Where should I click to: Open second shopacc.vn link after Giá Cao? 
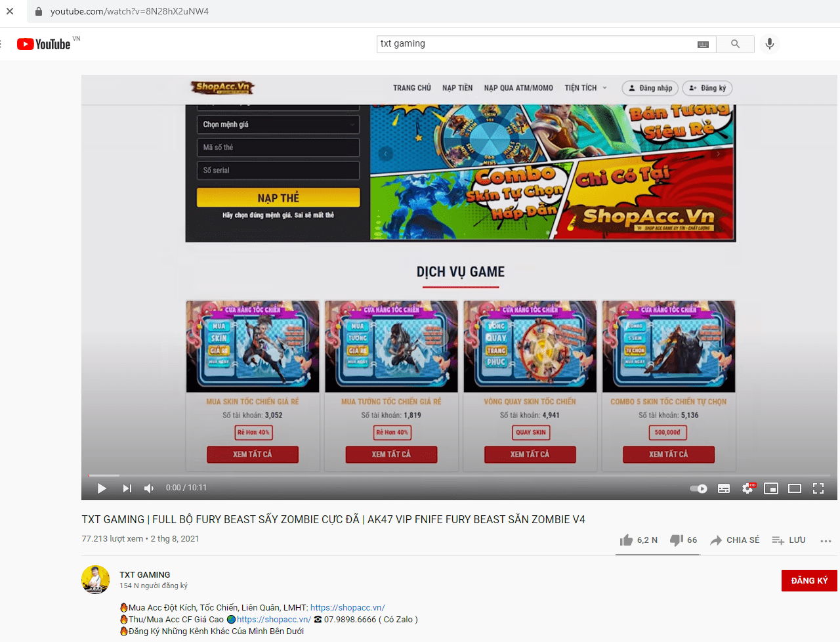[274, 619]
